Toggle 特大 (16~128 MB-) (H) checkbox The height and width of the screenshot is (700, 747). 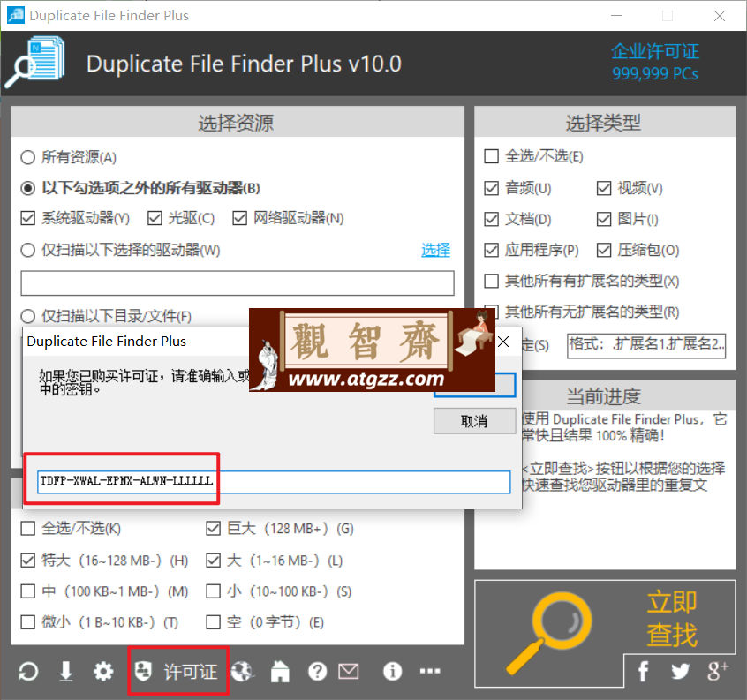point(28,561)
